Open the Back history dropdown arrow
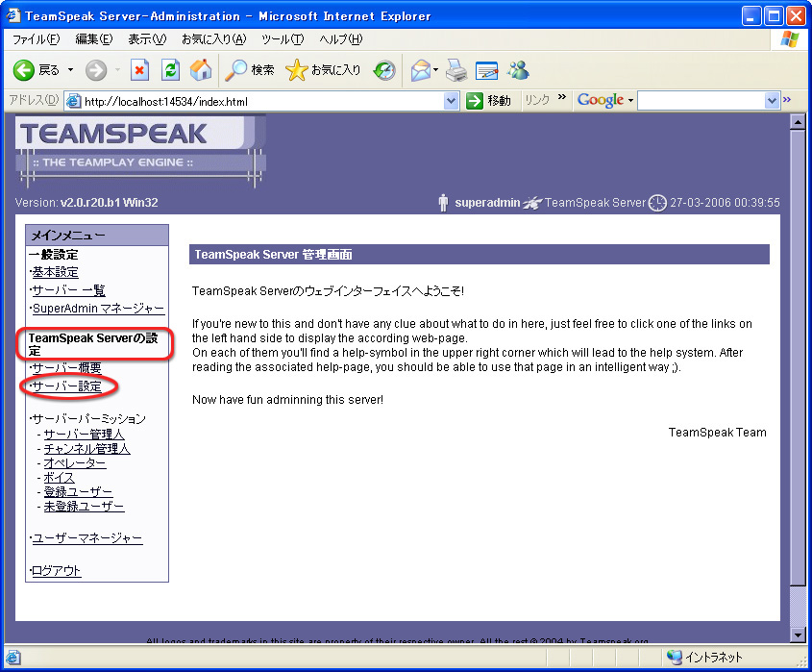 coord(70,70)
